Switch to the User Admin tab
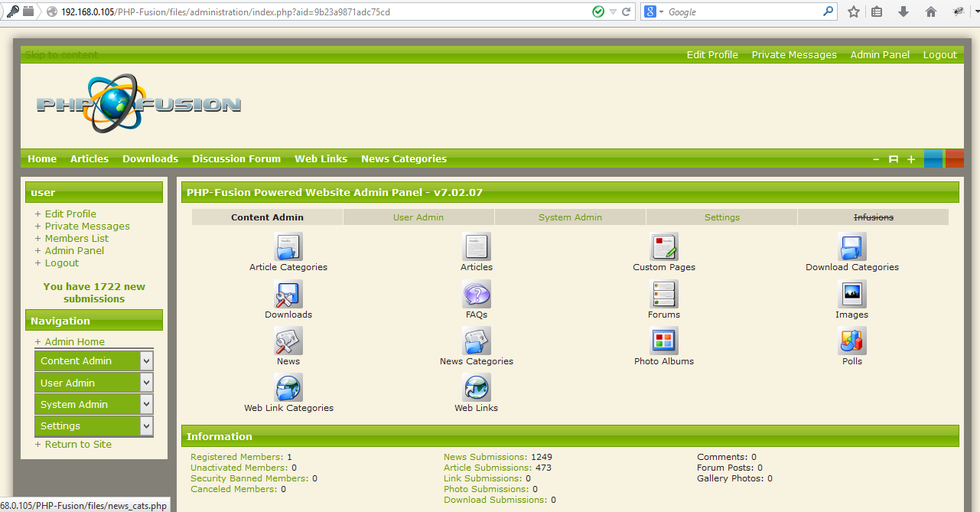 (418, 217)
